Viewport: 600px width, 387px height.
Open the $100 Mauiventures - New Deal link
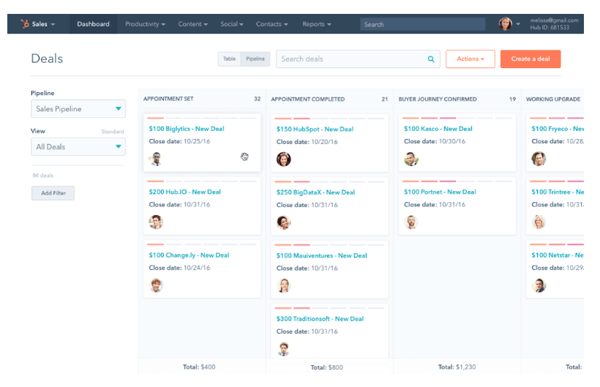[322, 255]
